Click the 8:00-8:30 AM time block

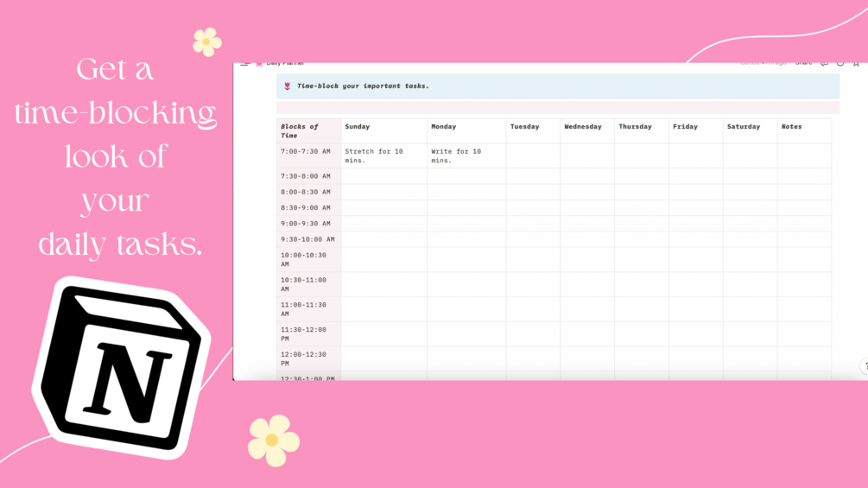pyautogui.click(x=309, y=192)
